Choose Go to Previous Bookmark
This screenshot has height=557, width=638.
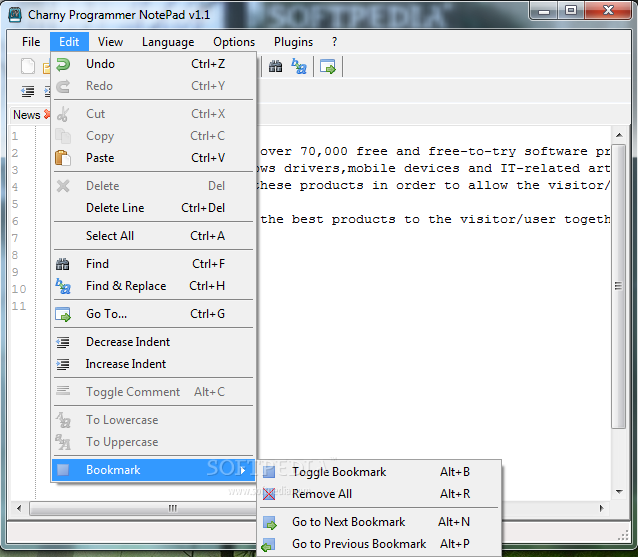click(x=379, y=544)
